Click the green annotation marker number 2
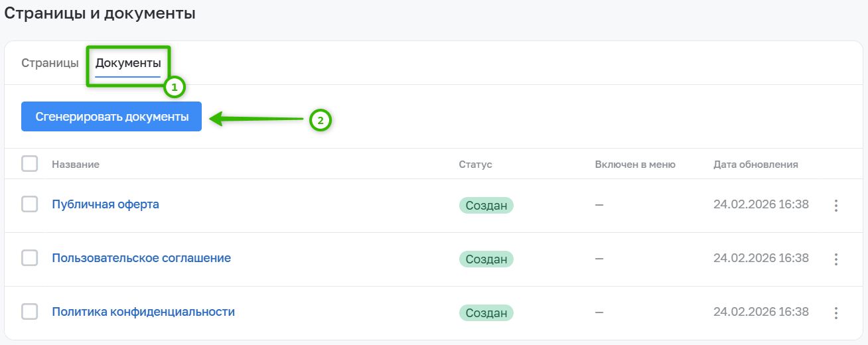 click(321, 121)
